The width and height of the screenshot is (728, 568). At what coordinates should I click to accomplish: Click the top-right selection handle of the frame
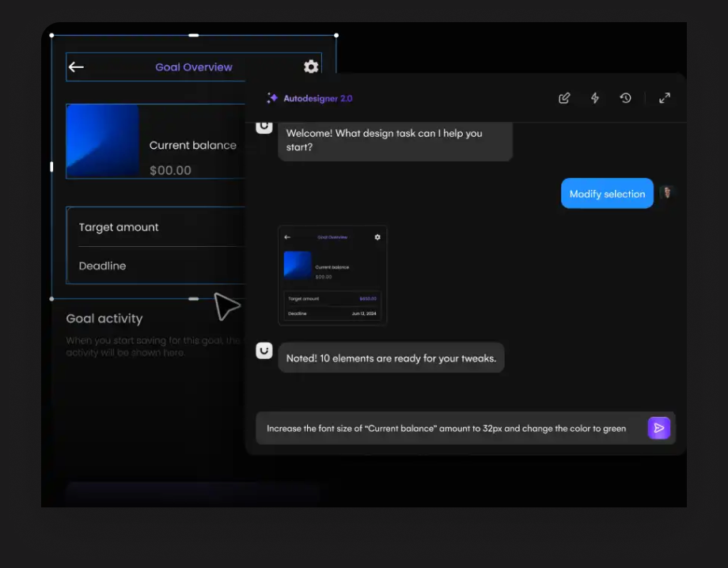pos(336,36)
